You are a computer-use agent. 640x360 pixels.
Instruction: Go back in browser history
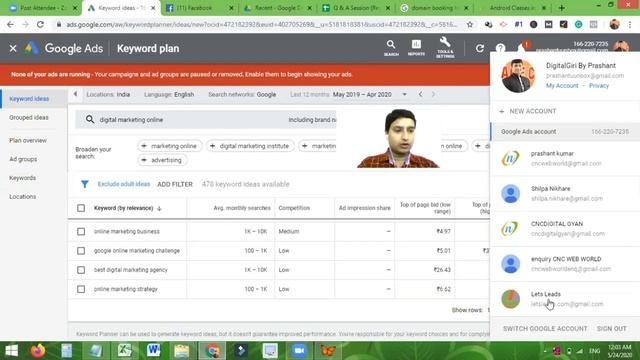click(10, 24)
